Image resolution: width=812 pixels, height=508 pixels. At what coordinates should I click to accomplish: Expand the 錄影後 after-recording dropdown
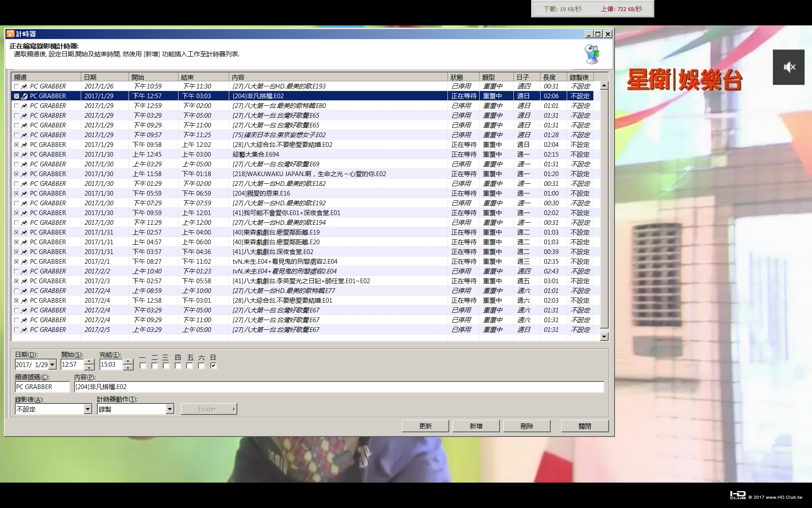(88, 409)
